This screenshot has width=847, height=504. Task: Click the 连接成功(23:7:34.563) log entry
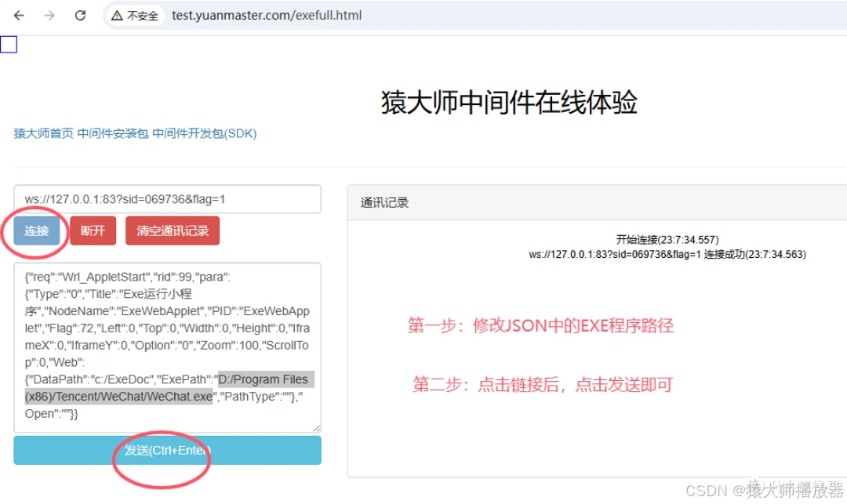coord(667,254)
